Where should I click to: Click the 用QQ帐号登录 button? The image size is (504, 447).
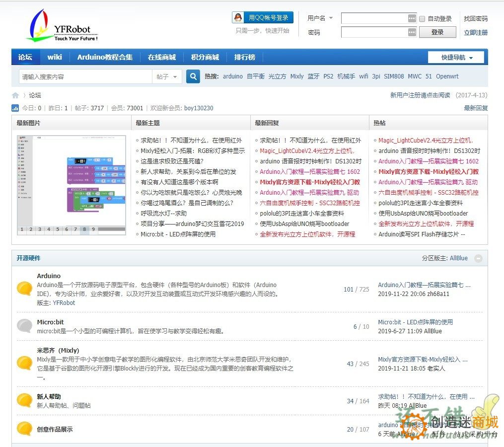(x=263, y=17)
